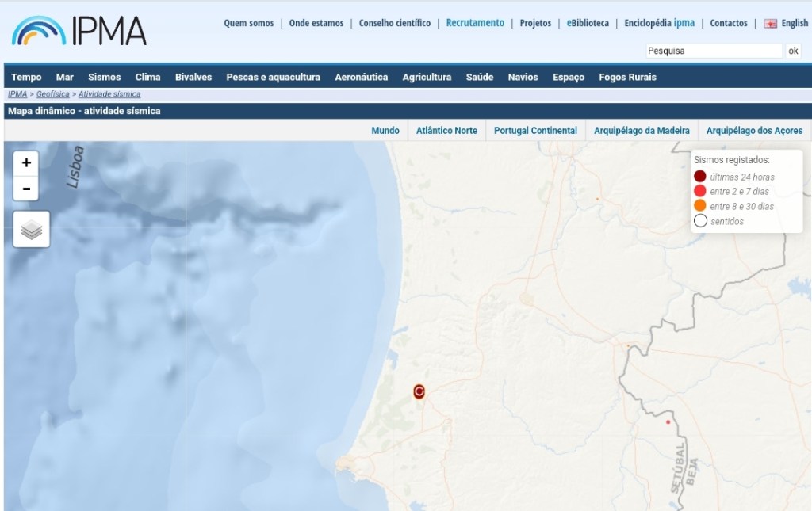Screen dimensions: 812x511
Task: Open the Tempo menu
Action: [x=26, y=77]
